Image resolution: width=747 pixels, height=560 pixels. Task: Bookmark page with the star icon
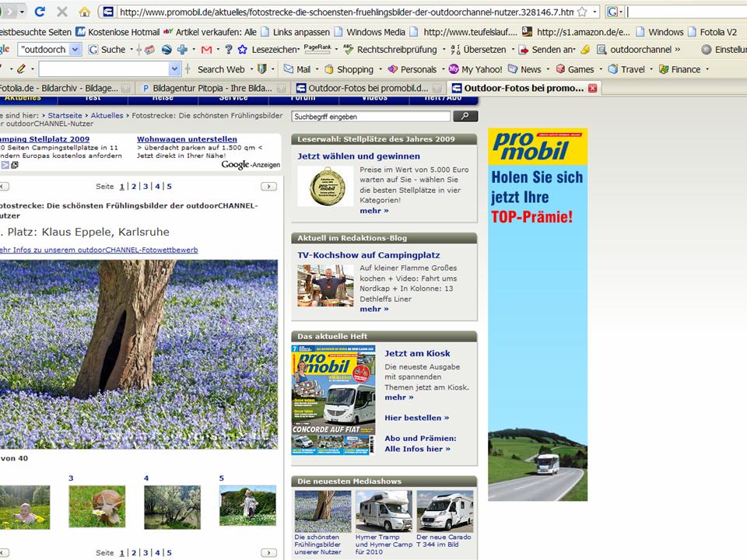[x=582, y=12]
